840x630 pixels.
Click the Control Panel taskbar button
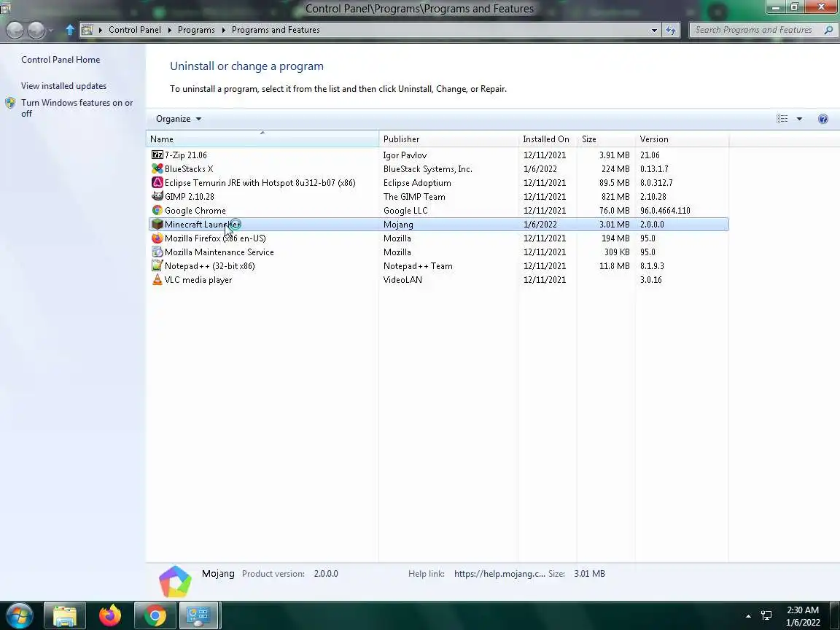(198, 615)
